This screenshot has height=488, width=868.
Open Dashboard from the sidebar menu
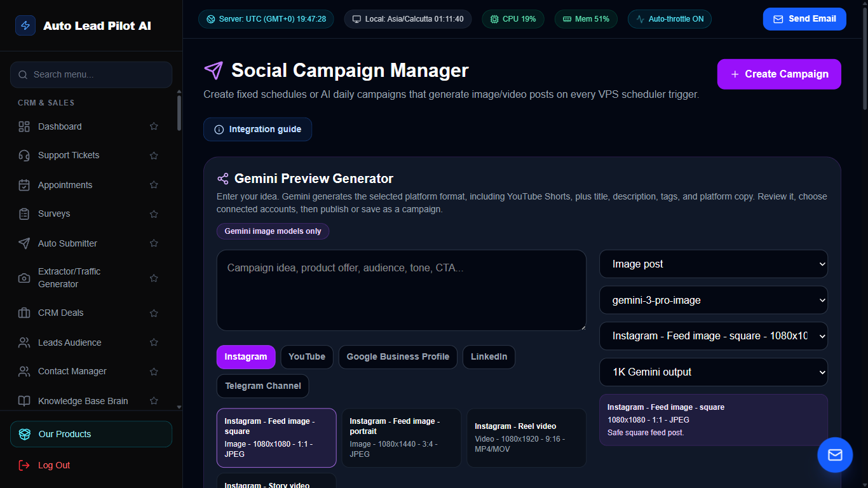[x=92, y=126]
